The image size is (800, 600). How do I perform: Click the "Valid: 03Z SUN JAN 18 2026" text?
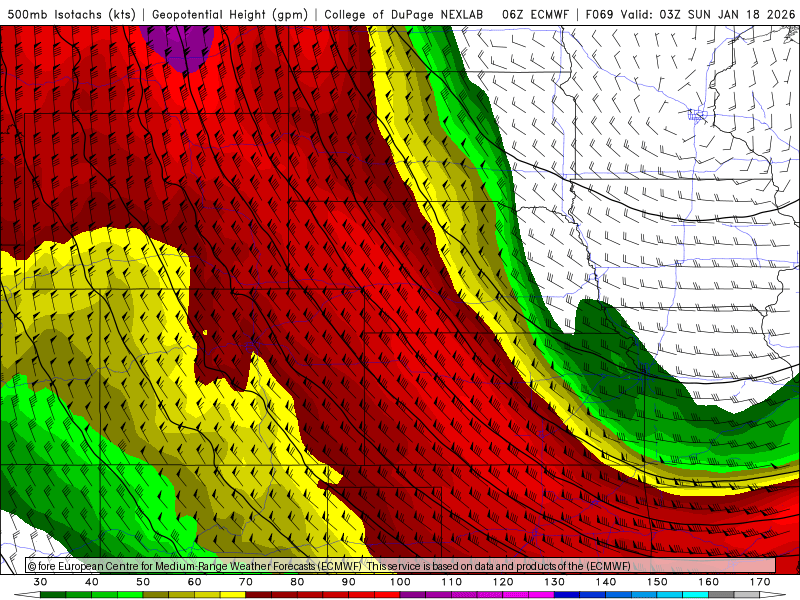pyautogui.click(x=708, y=15)
